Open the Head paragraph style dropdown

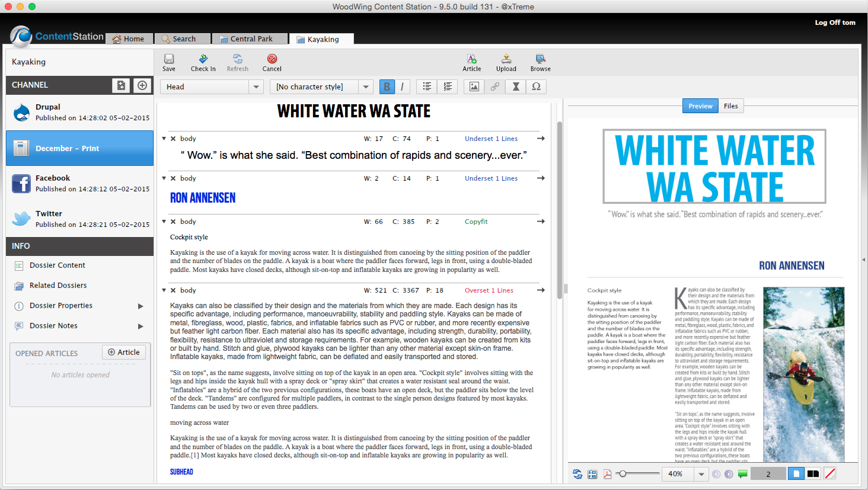pyautogui.click(x=256, y=87)
